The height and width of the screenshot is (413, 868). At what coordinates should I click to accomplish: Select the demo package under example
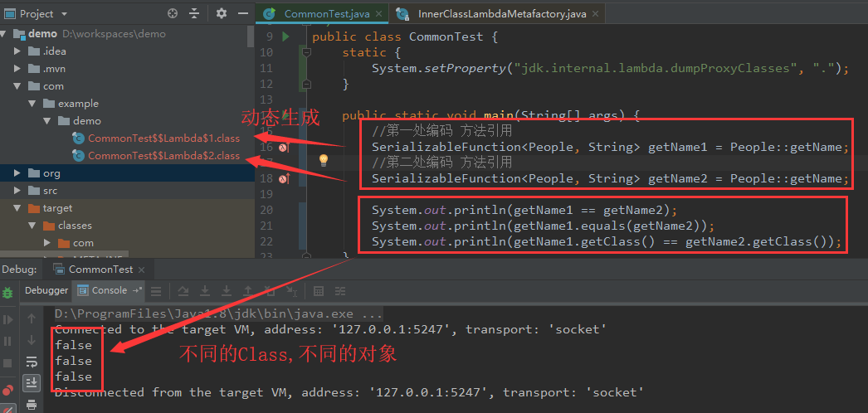pyautogui.click(x=87, y=121)
